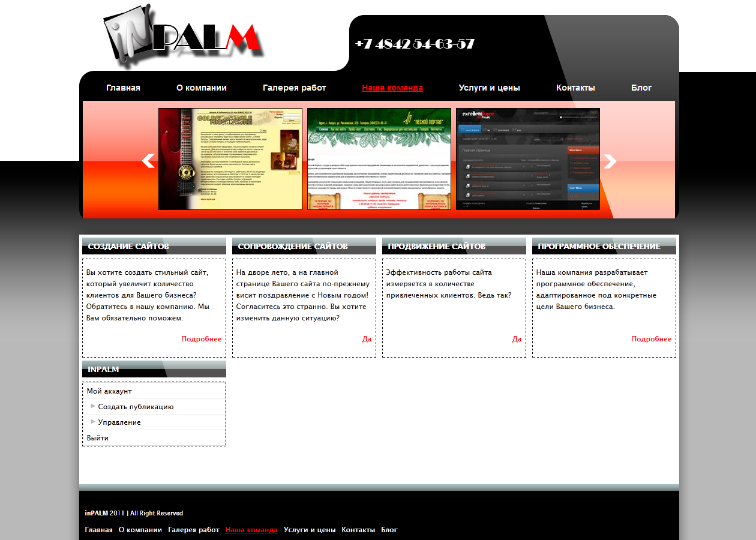The image size is (756, 540).
Task: Open Мой аккаунт in INPALM menu
Action: click(109, 391)
